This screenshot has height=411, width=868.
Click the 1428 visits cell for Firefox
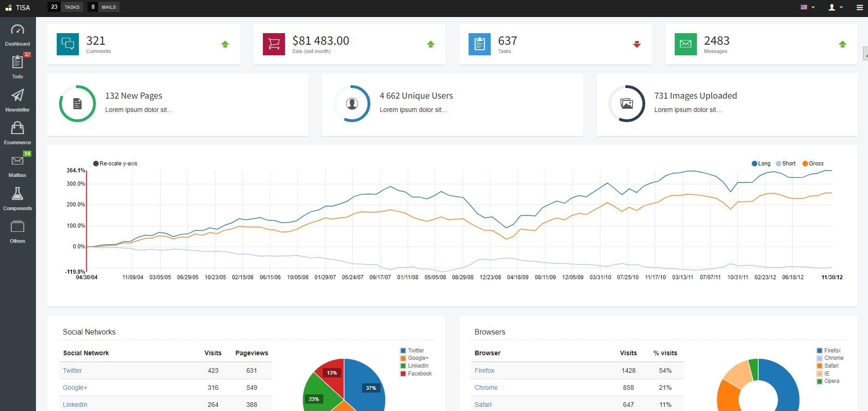click(629, 370)
